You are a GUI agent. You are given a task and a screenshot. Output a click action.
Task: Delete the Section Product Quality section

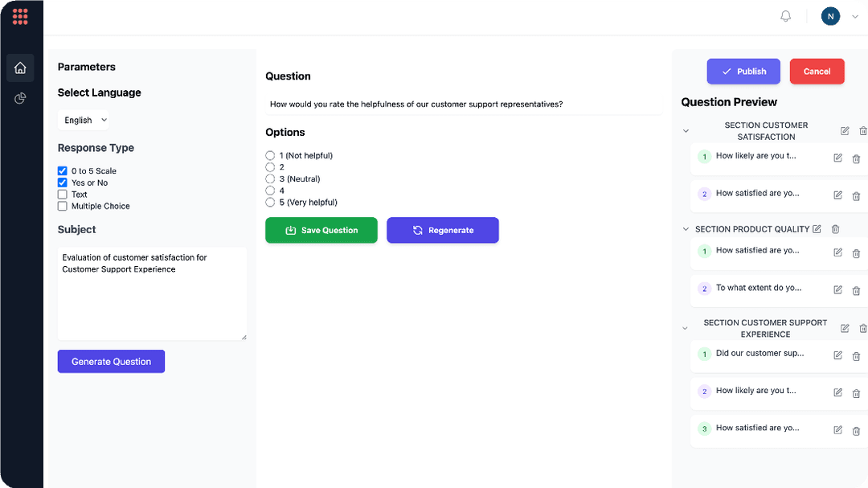835,229
